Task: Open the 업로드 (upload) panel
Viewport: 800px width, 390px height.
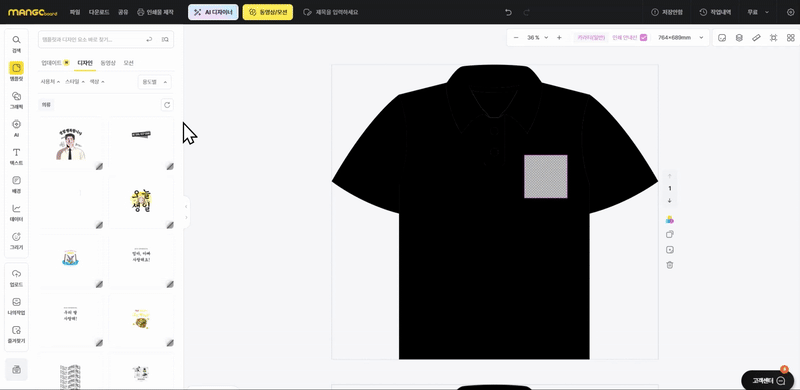Action: point(16,277)
